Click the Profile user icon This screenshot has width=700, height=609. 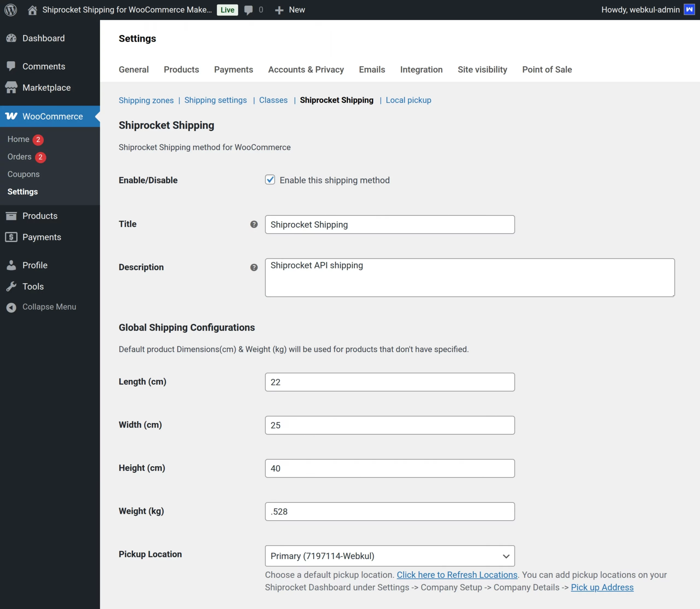click(x=11, y=265)
